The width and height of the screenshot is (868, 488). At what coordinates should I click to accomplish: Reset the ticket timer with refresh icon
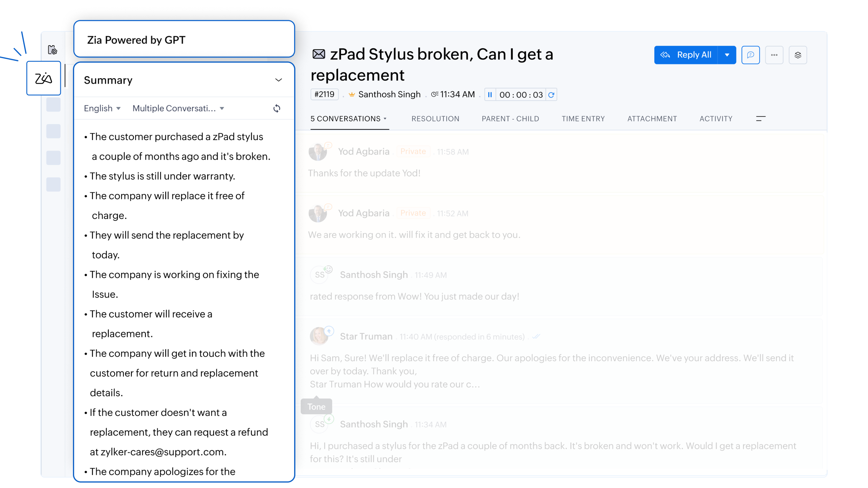tap(551, 95)
